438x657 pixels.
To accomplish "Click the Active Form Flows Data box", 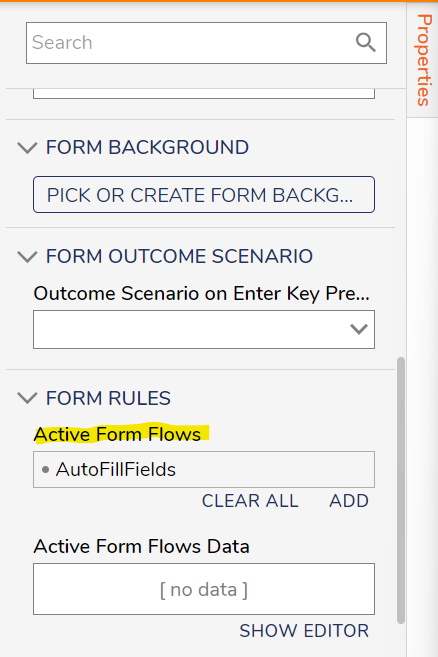I will click(x=204, y=589).
